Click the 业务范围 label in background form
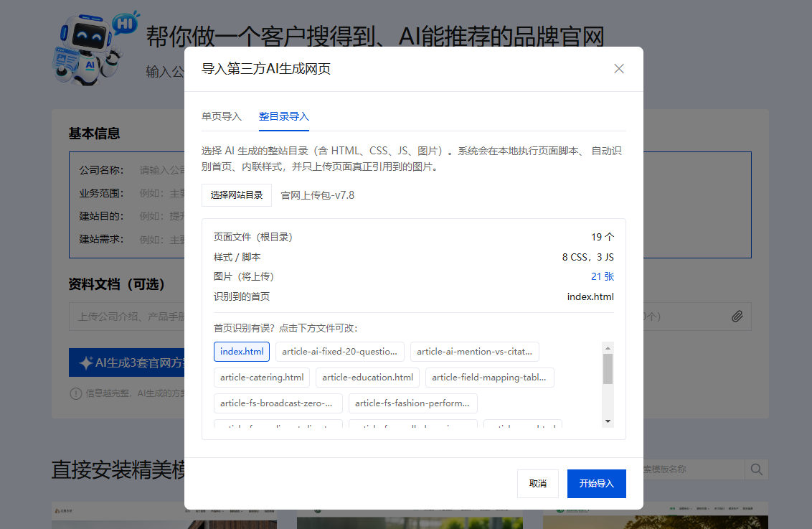812x529 pixels. pyautogui.click(x=101, y=193)
